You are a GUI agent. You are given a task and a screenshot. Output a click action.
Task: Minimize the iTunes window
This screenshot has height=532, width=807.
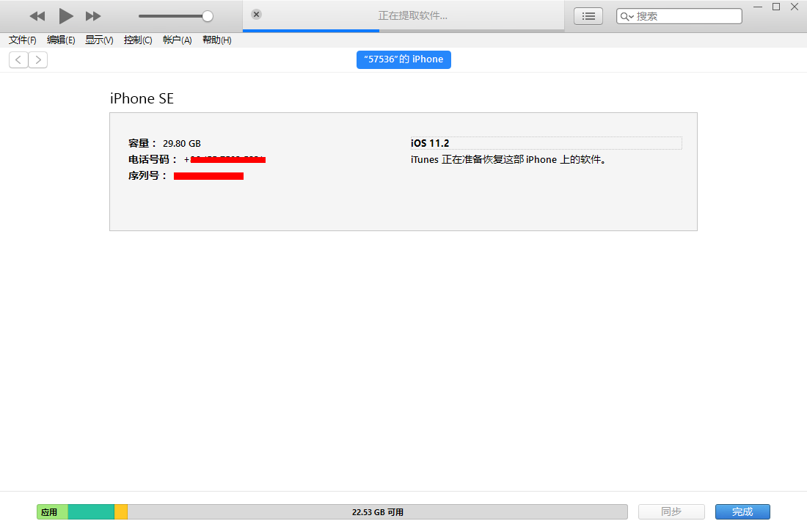(758, 7)
